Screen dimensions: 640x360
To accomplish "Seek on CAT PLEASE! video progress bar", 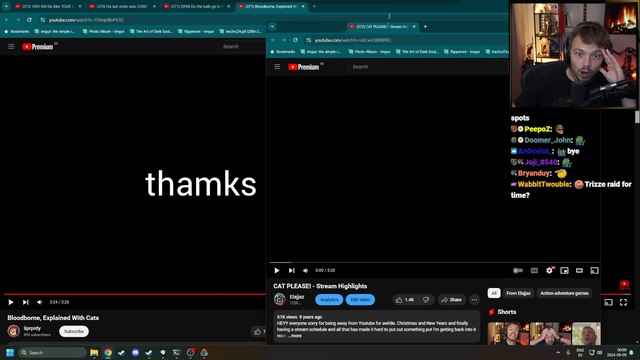I will click(x=435, y=262).
